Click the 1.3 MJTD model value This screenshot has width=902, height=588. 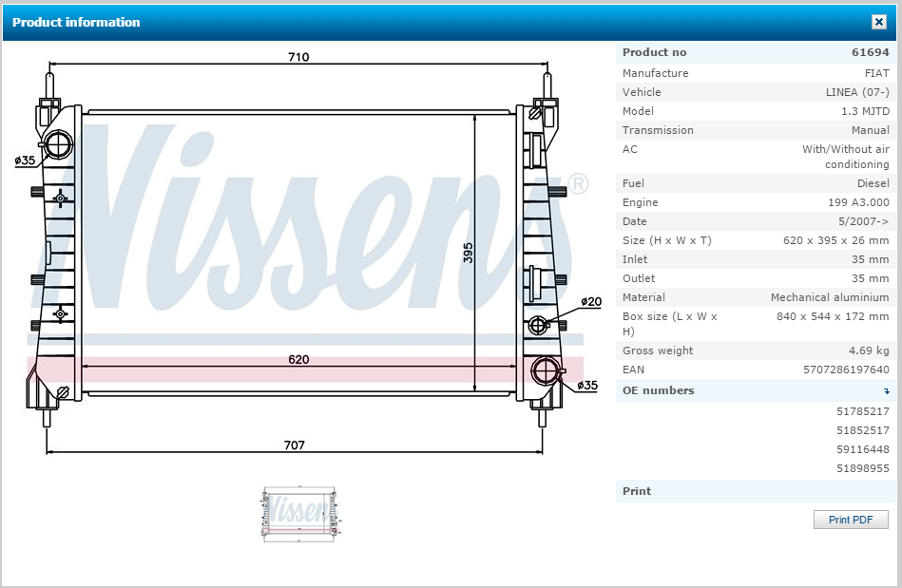click(x=865, y=111)
